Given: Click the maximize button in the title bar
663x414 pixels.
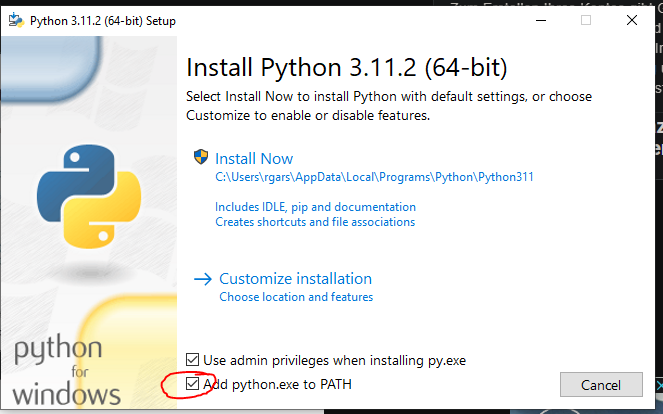Looking at the screenshot, I should tap(585, 19).
